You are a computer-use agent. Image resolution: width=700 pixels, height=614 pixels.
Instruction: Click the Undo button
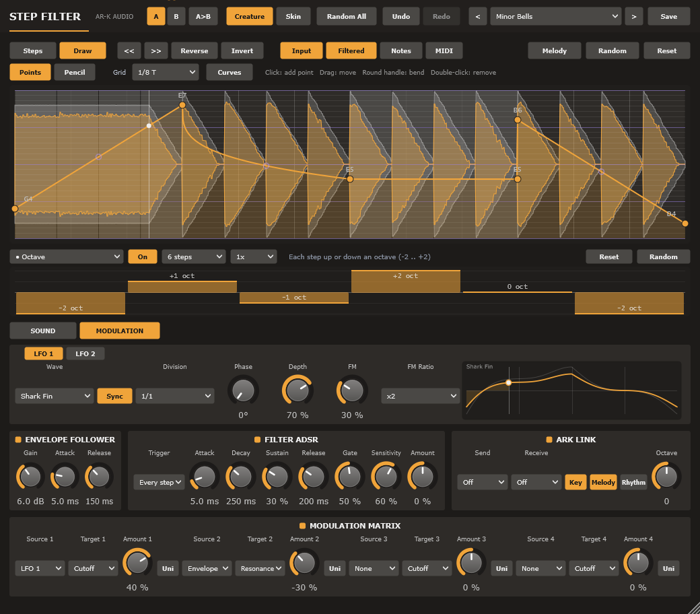pos(401,17)
